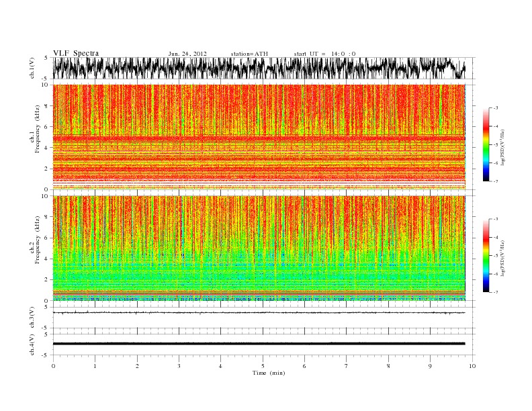The image size is (532, 411).
Task: Click the '6' tick on the time axis
Action: pos(304,366)
